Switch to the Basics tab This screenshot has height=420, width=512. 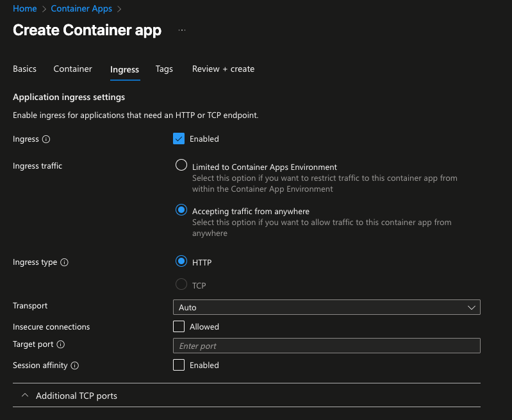pyautogui.click(x=24, y=69)
